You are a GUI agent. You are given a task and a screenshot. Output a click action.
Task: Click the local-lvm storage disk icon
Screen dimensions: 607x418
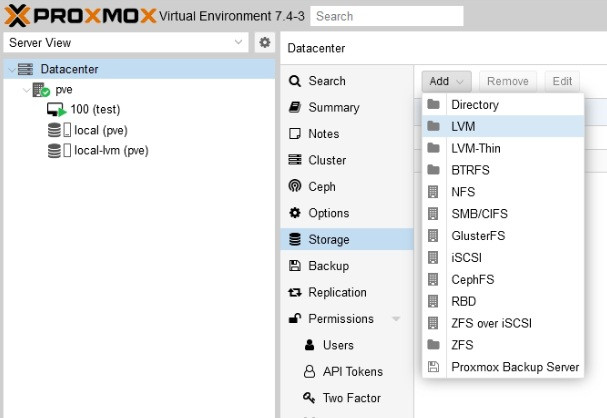[x=55, y=150]
